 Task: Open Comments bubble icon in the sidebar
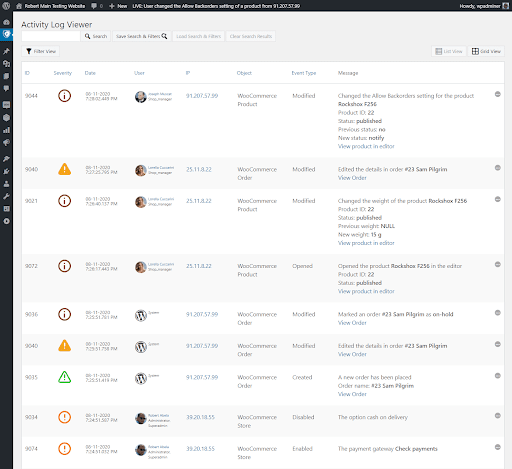click(6, 88)
